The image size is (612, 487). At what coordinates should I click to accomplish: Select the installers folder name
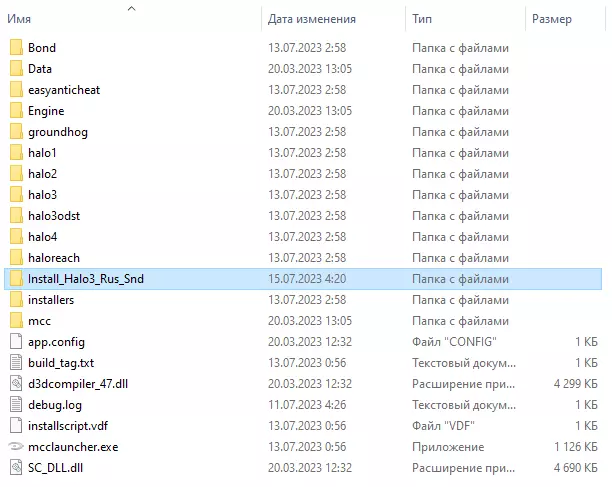click(x=51, y=300)
